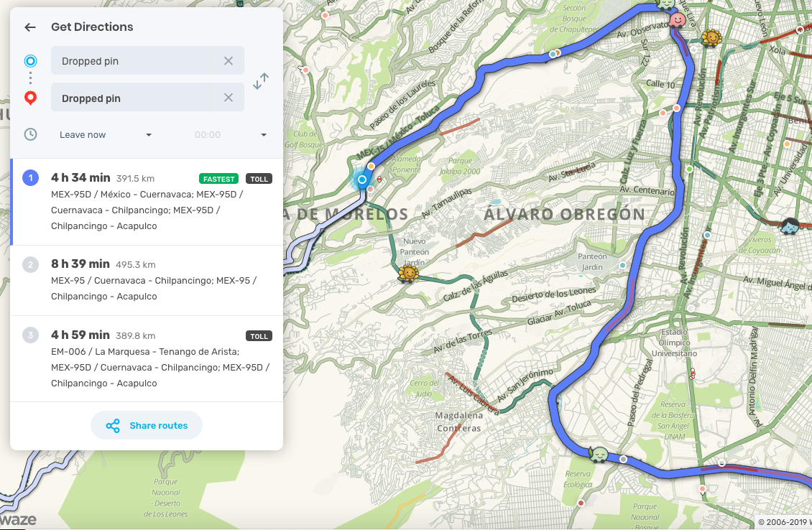This screenshot has width=812, height=530.
Task: Click the blue start marker on the map
Action: 362,180
